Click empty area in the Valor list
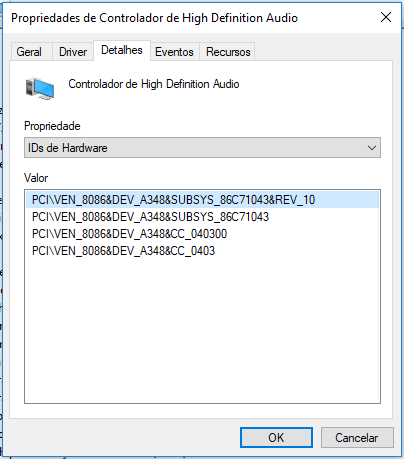 pos(202,330)
